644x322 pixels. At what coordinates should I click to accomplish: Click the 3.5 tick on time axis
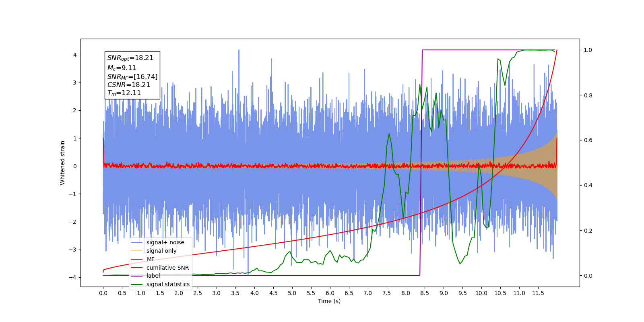(235, 293)
